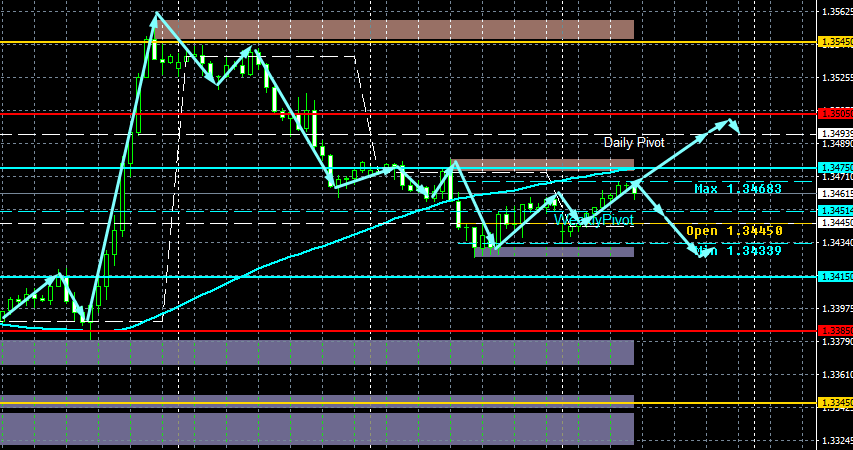Select the small purple rectangle near Min label

coord(554,251)
